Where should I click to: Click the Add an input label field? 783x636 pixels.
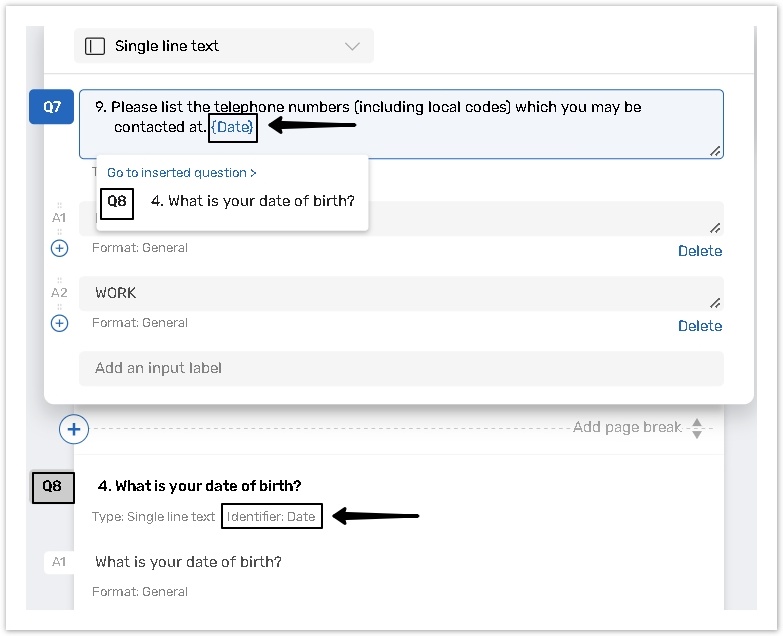tap(400, 368)
